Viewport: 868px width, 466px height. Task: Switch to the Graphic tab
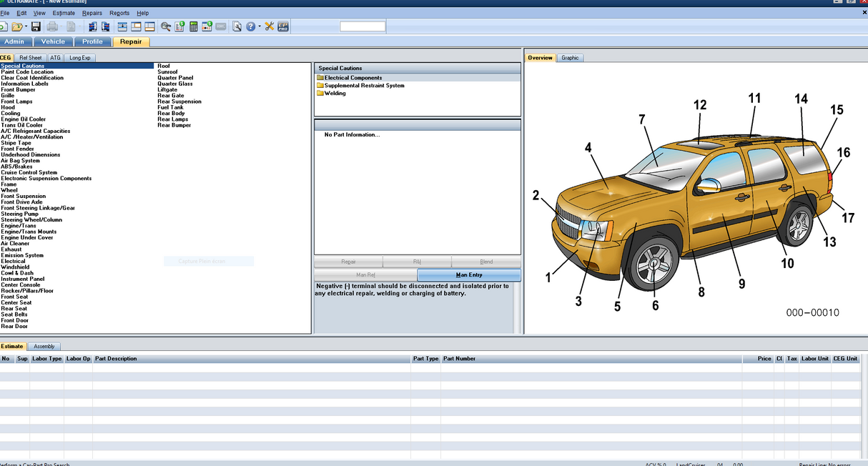coord(570,57)
